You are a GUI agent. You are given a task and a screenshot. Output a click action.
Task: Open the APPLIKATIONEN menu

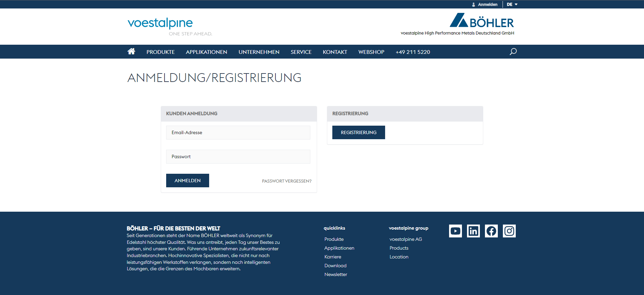point(206,52)
